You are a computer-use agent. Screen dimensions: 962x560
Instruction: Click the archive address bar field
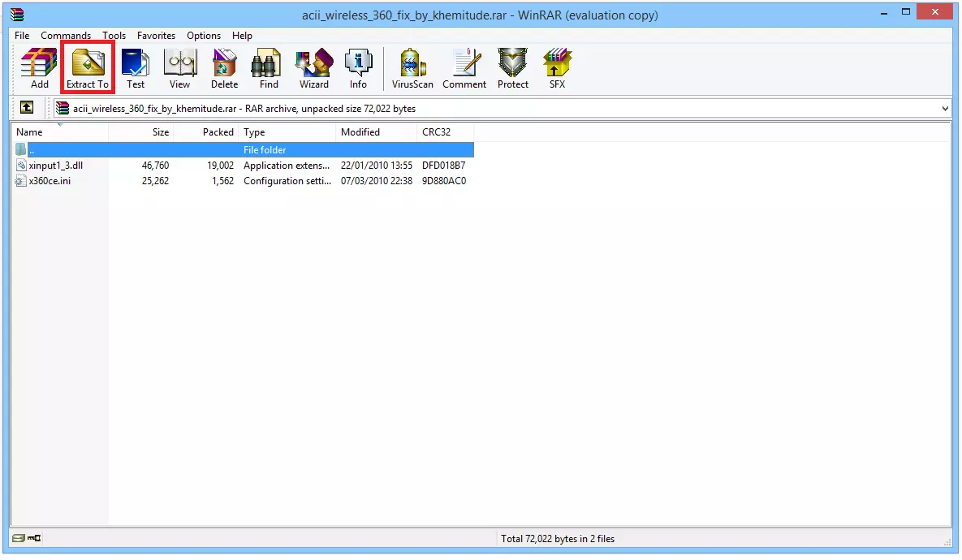point(502,109)
